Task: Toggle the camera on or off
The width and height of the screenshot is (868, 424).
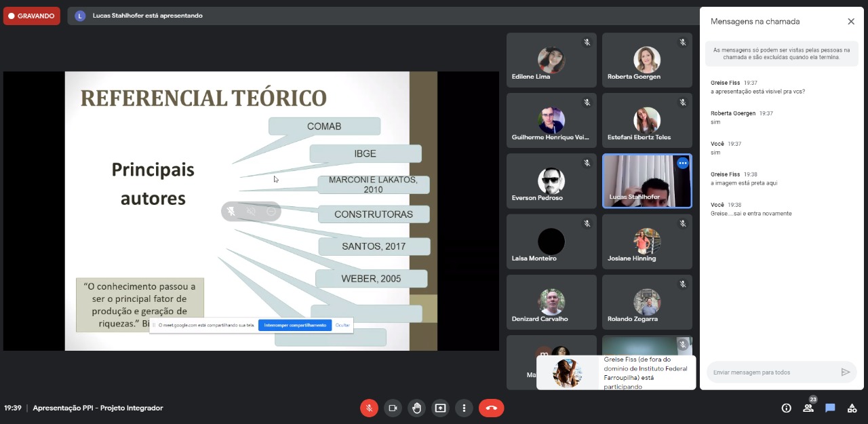Action: pos(393,408)
